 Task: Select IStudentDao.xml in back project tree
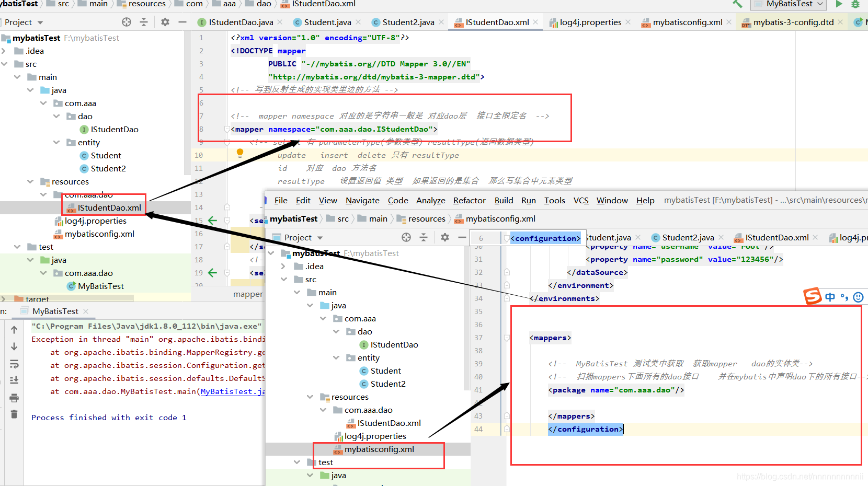(109, 207)
